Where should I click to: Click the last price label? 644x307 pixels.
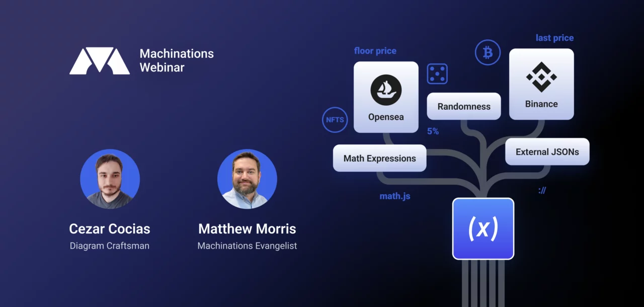[554, 38]
